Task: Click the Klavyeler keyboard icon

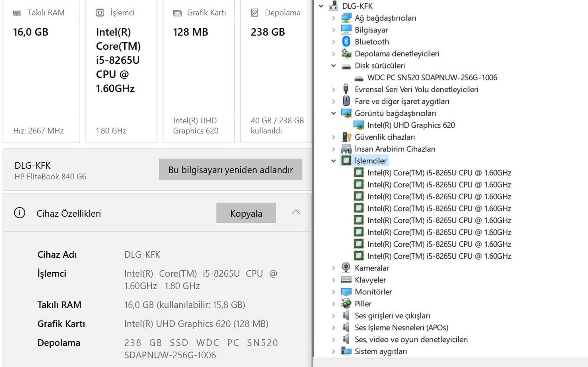Action: (x=346, y=280)
